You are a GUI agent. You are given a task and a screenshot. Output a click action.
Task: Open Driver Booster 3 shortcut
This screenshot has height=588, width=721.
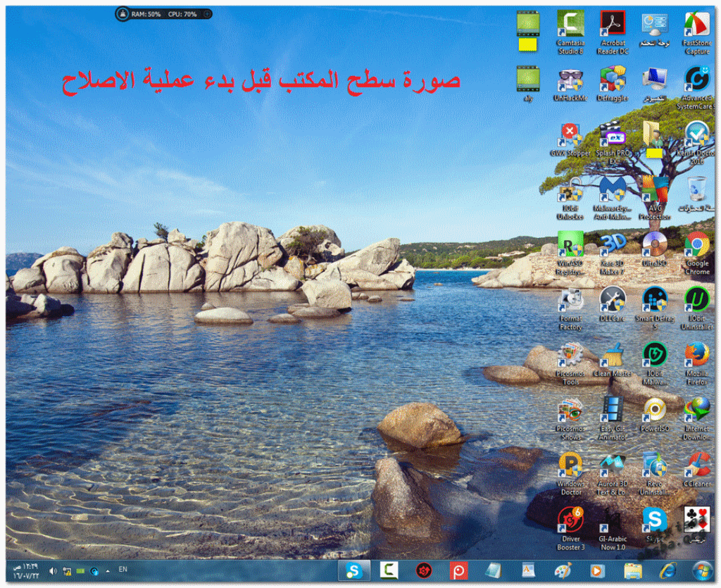(570, 520)
